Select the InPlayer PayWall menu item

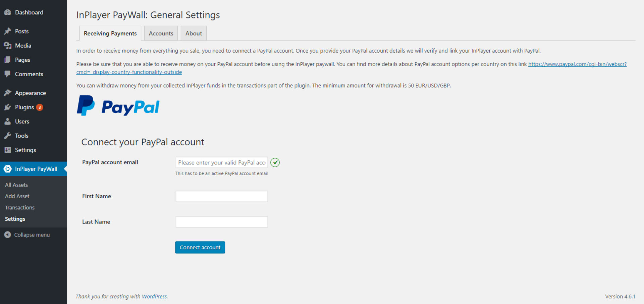(x=34, y=169)
